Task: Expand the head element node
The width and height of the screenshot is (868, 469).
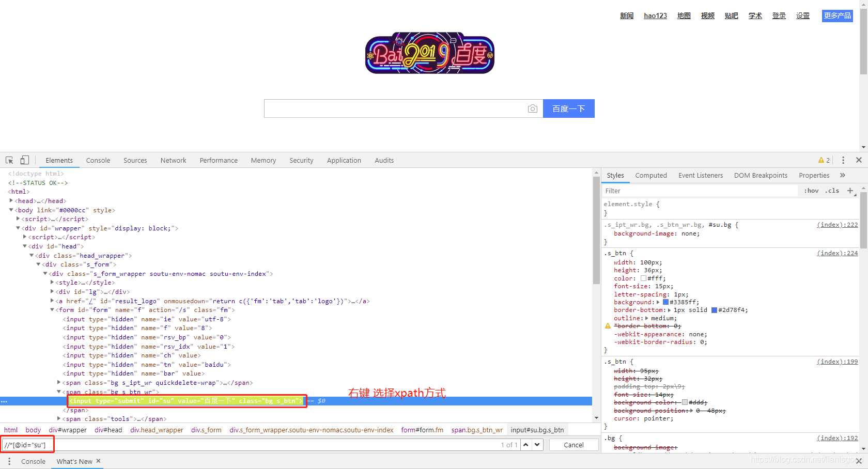Action: pos(11,200)
